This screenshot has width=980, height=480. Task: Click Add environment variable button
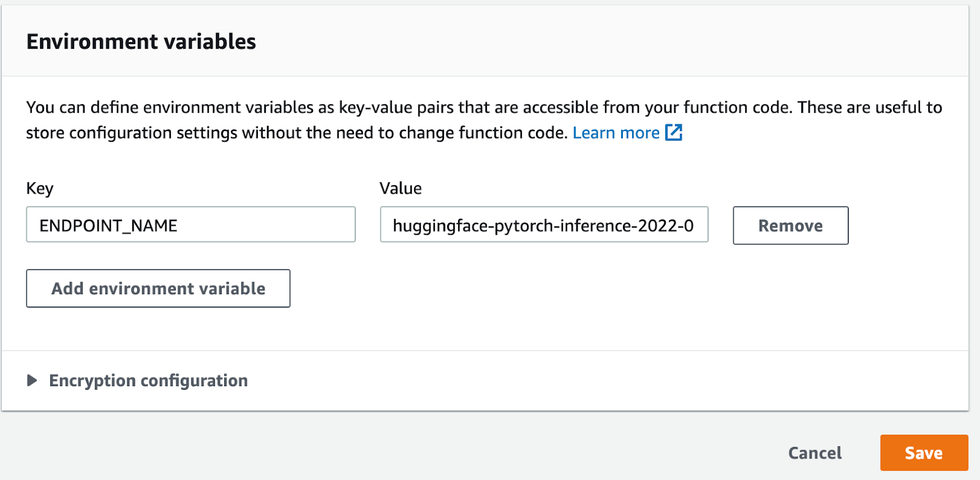[x=158, y=289]
